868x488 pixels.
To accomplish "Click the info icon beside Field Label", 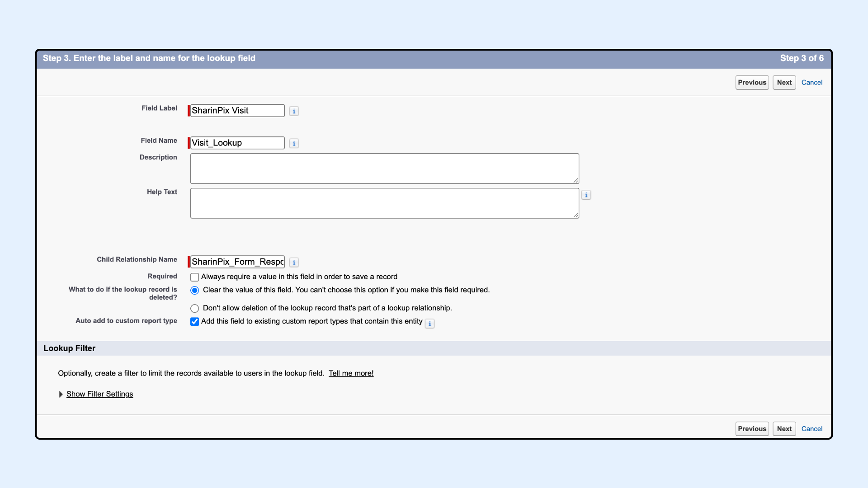I will (294, 111).
